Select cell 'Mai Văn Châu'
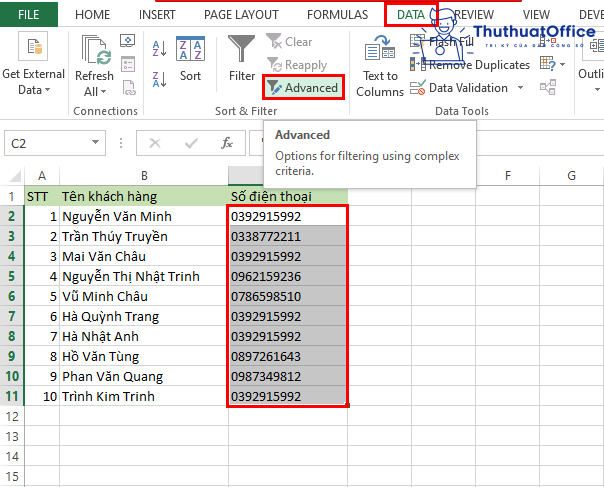Image resolution: width=604 pixels, height=487 pixels. [144, 257]
